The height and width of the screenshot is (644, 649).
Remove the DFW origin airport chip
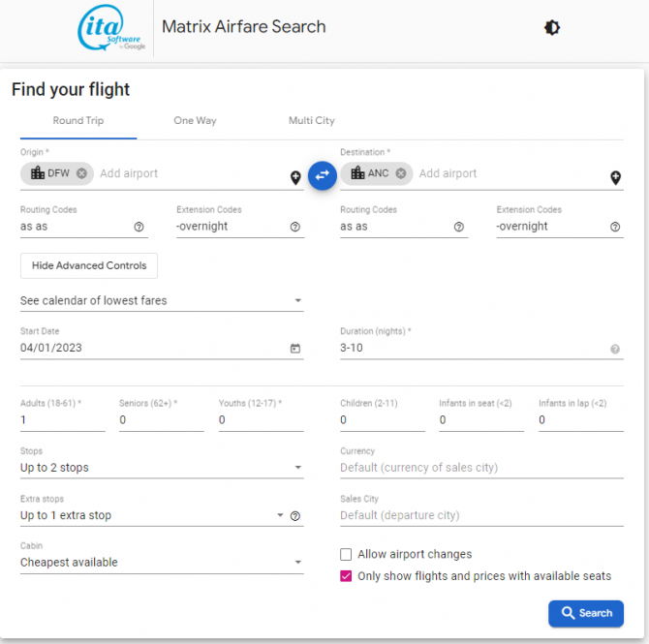pyautogui.click(x=81, y=173)
